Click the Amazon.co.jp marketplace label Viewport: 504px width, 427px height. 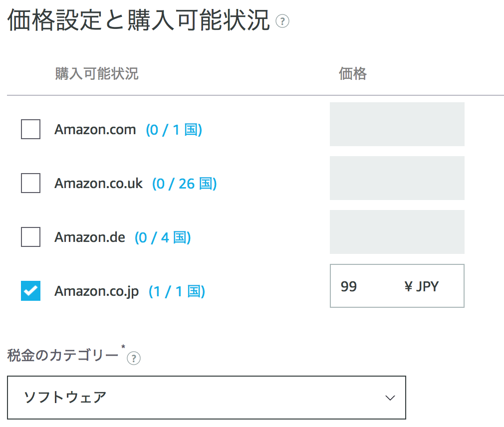(x=96, y=291)
